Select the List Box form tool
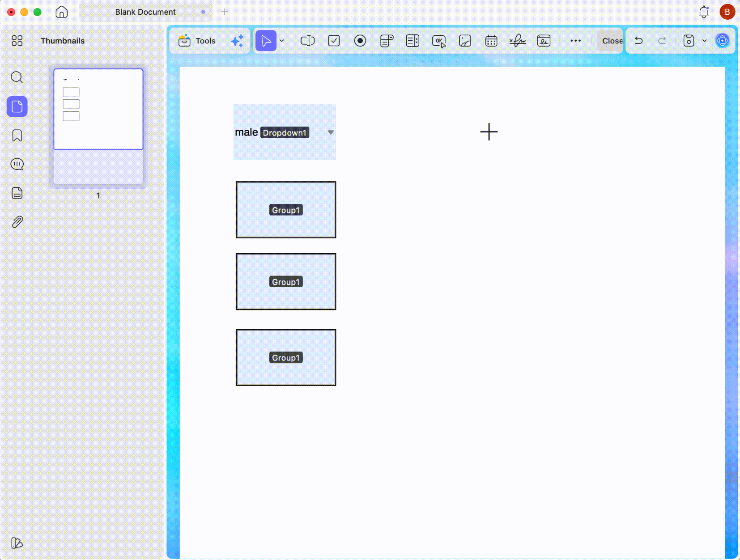740x560 pixels. click(413, 41)
